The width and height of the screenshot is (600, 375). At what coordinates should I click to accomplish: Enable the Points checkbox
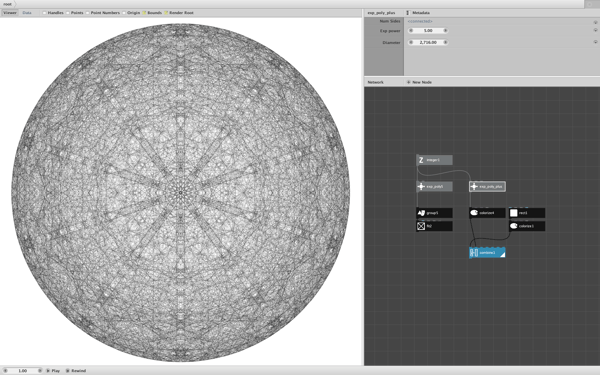68,13
